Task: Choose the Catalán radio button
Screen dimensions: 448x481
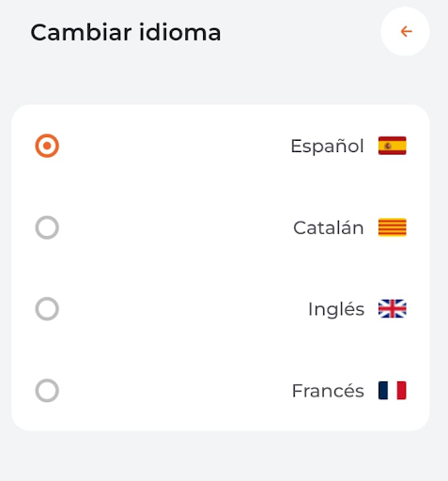Action: point(47,227)
